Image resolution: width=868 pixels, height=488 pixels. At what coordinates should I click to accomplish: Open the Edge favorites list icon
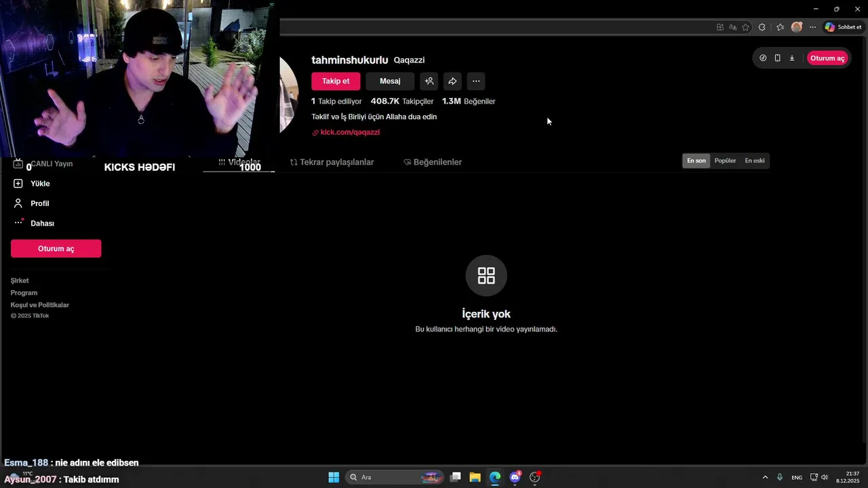tap(780, 27)
